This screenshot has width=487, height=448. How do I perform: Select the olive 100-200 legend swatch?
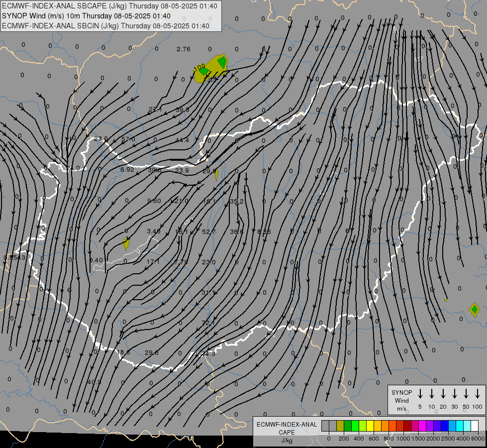coord(340,426)
